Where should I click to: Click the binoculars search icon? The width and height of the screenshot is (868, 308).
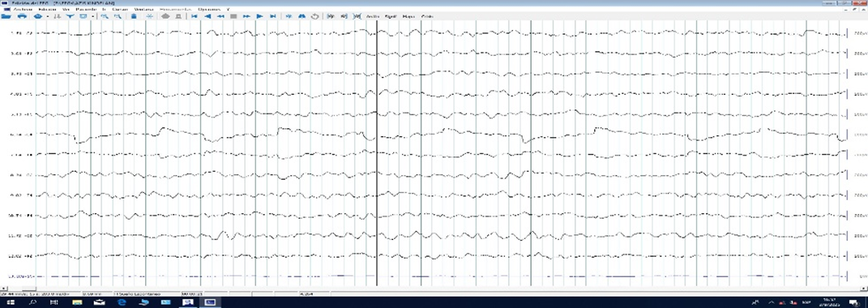tap(301, 17)
